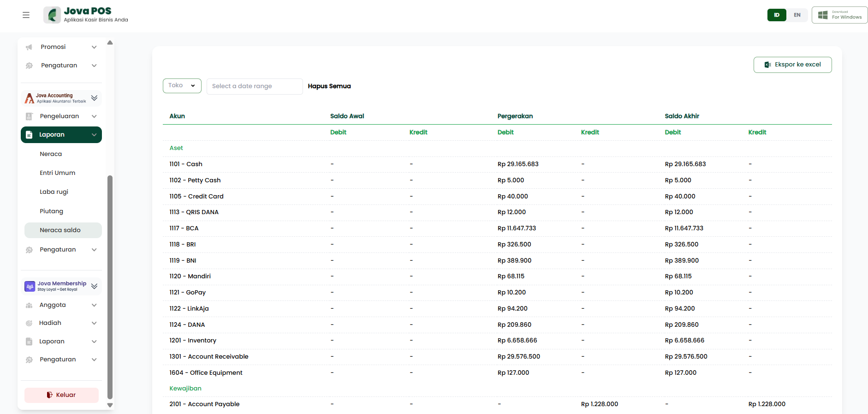
Task: Click the sidebar scrollbar thumb
Action: pos(110,287)
